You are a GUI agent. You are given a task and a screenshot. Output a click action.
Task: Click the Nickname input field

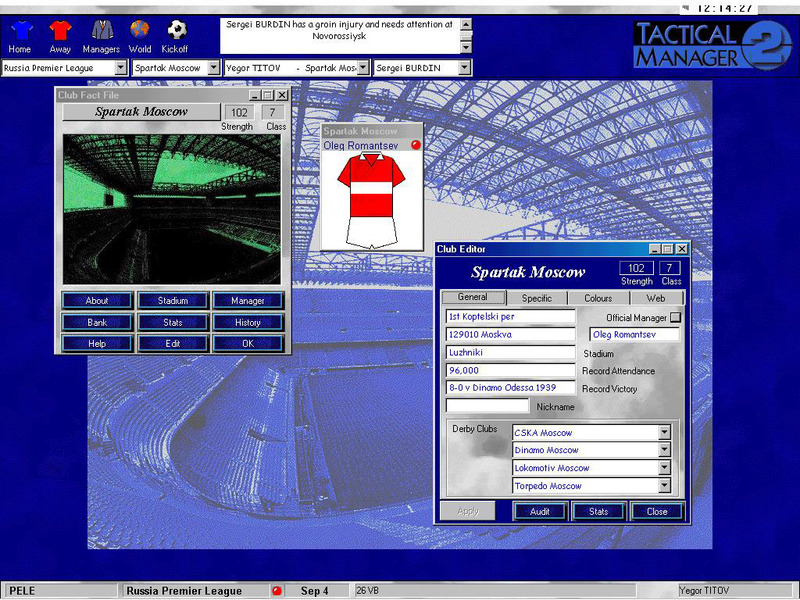pos(487,406)
